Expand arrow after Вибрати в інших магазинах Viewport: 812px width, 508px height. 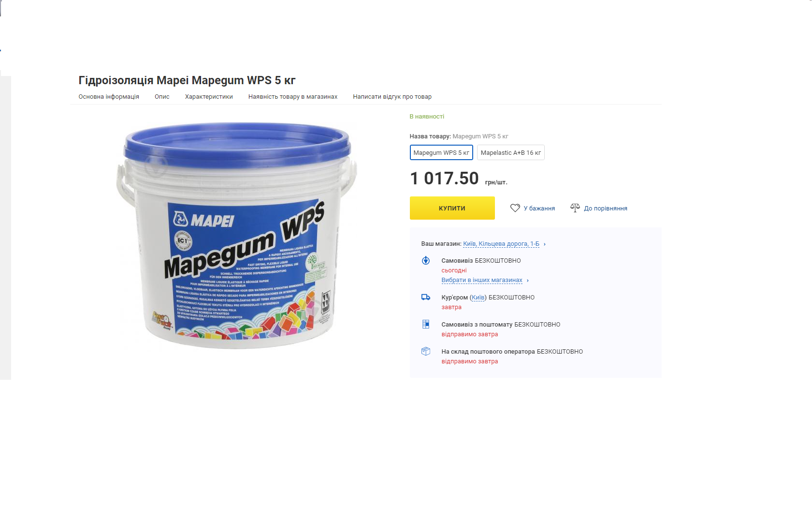click(528, 281)
